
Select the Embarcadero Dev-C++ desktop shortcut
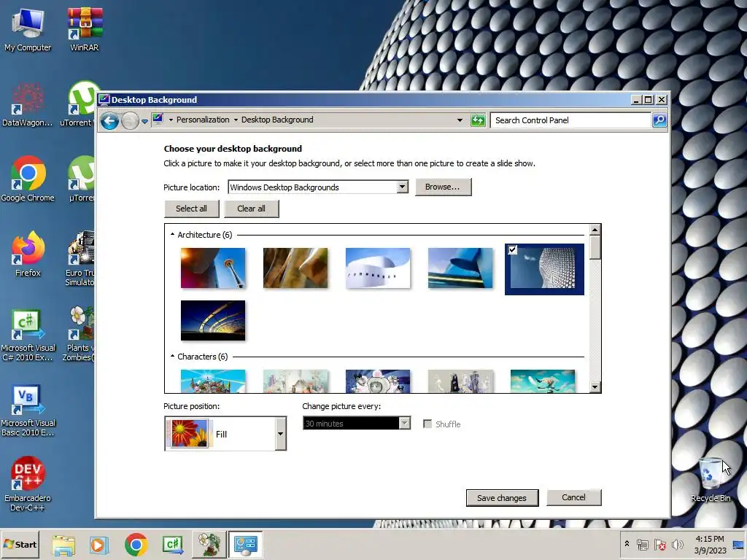[x=28, y=484]
